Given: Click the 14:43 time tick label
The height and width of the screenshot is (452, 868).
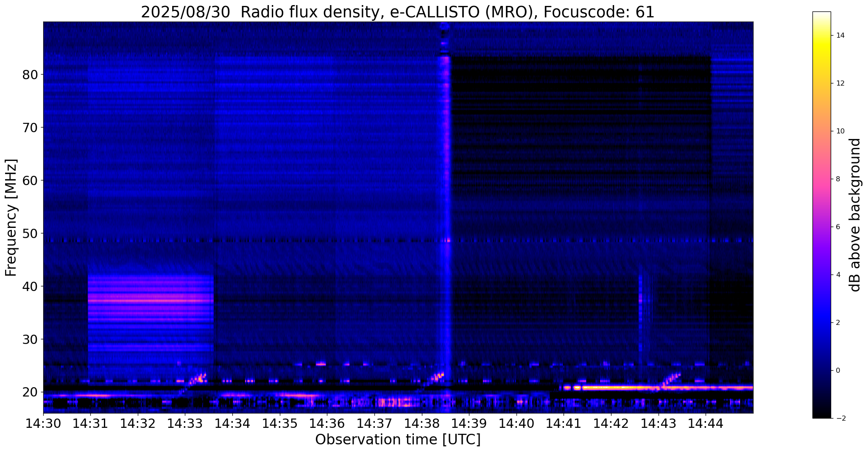Looking at the screenshot, I should click(658, 423).
